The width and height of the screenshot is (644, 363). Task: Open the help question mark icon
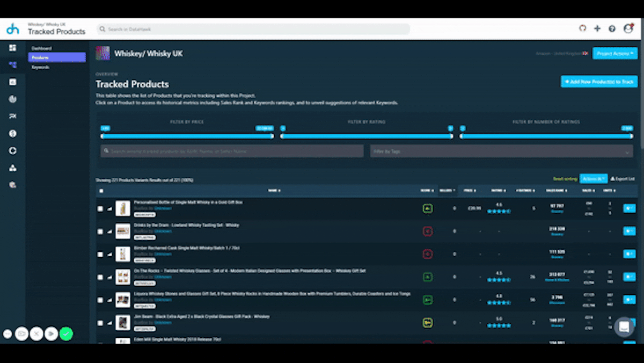tap(612, 28)
